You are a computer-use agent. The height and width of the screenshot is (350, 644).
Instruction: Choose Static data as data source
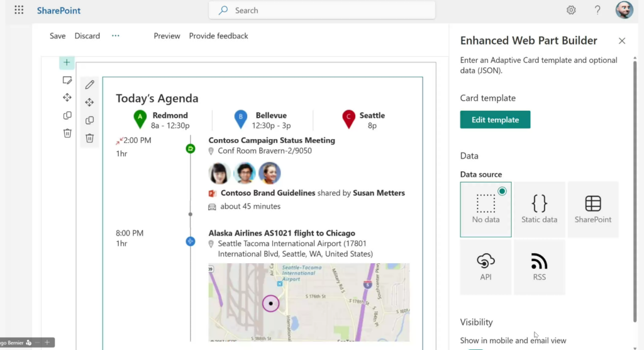539,209
